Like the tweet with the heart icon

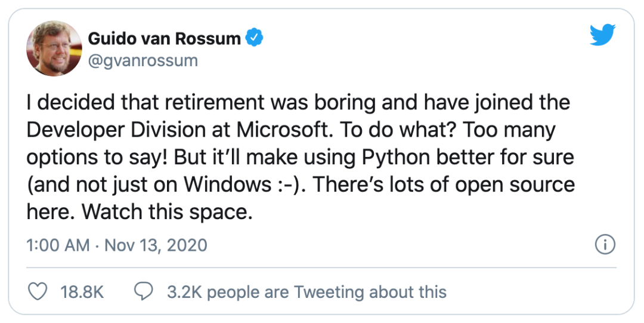pos(38,291)
